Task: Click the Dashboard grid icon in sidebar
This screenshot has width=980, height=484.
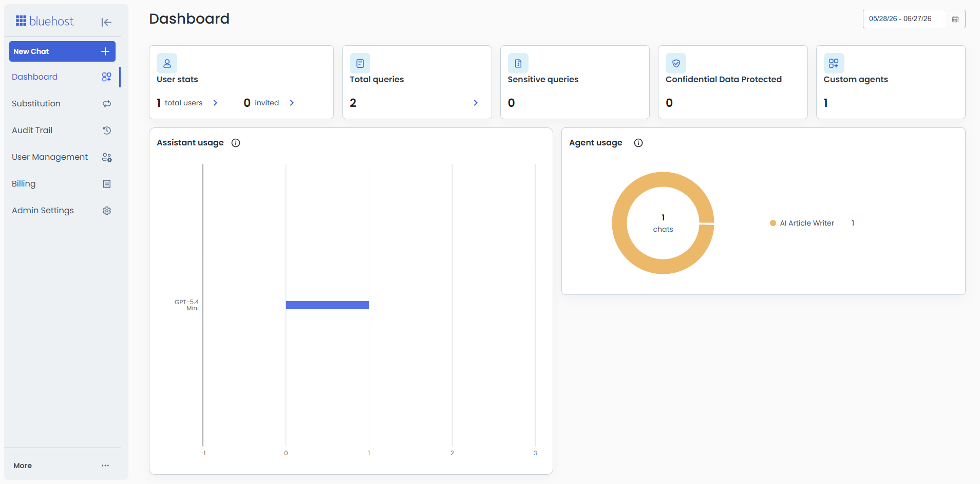Action: [x=107, y=77]
